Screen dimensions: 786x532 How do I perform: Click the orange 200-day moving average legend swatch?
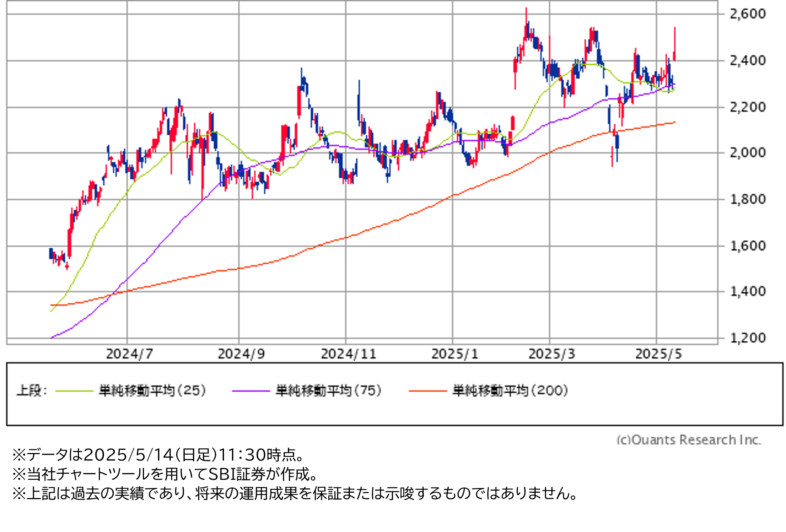pos(428,391)
